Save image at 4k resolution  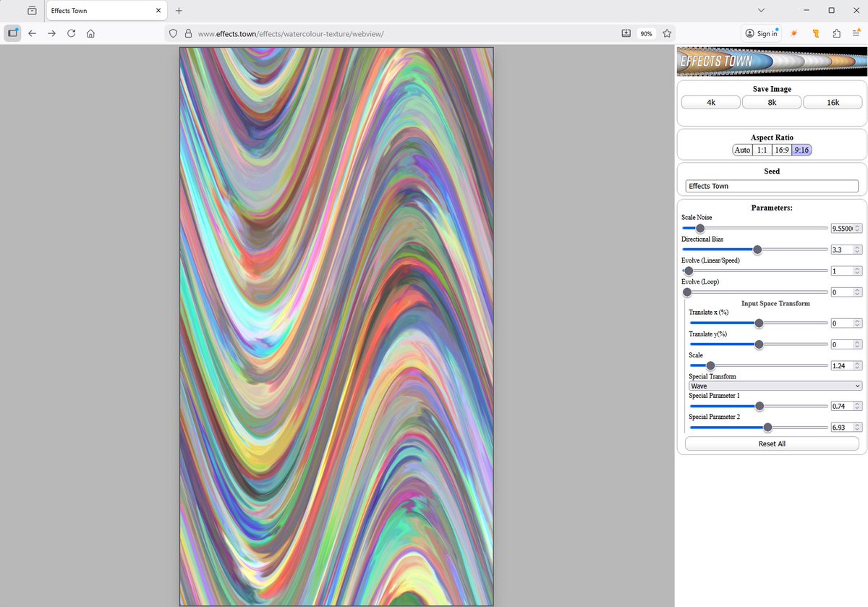711,103
